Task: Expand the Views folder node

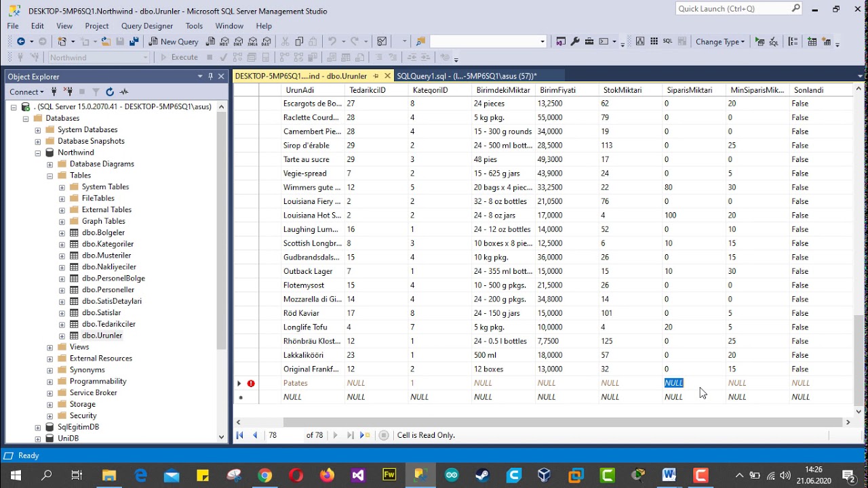Action: click(50, 347)
